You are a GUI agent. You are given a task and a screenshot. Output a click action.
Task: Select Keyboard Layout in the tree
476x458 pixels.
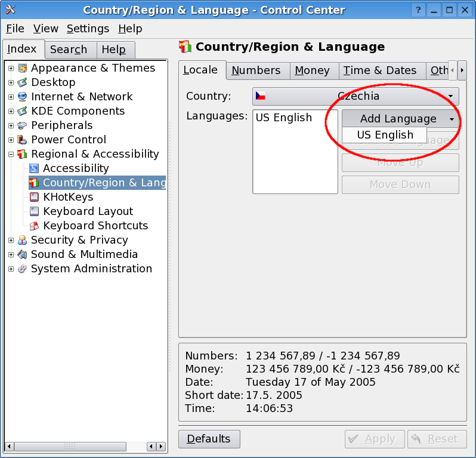88,211
